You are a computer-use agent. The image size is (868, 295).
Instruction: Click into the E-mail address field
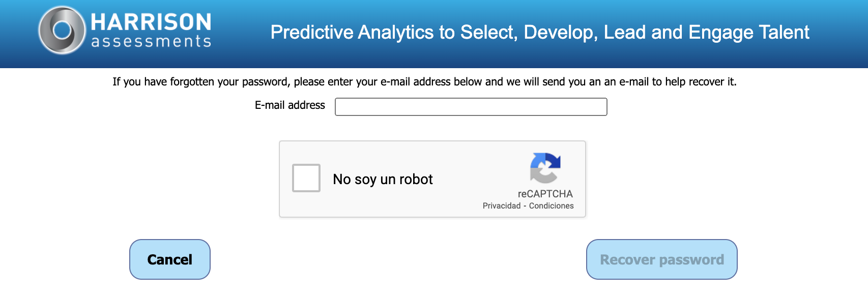471,107
